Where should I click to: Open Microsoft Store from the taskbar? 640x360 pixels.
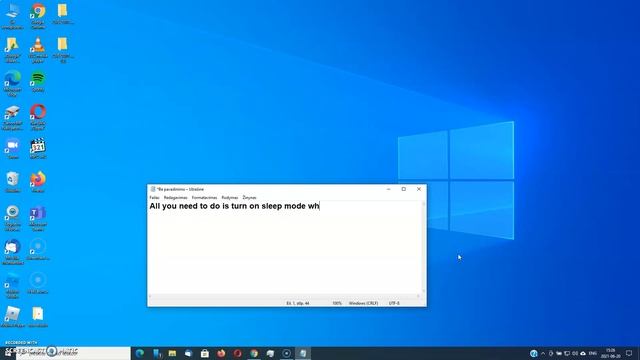pos(205,353)
